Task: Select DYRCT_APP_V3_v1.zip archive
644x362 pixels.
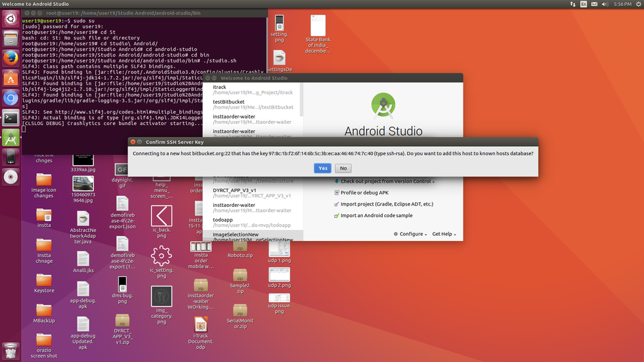Action: click(x=122, y=330)
